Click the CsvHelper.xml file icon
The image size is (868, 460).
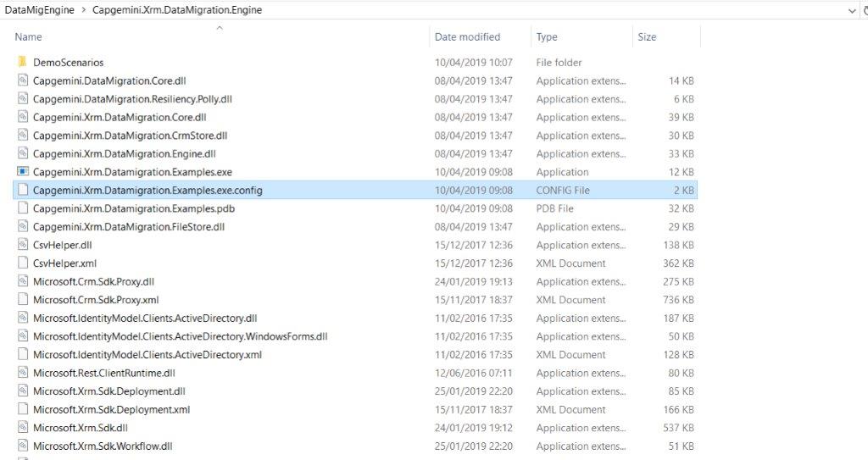[23, 263]
